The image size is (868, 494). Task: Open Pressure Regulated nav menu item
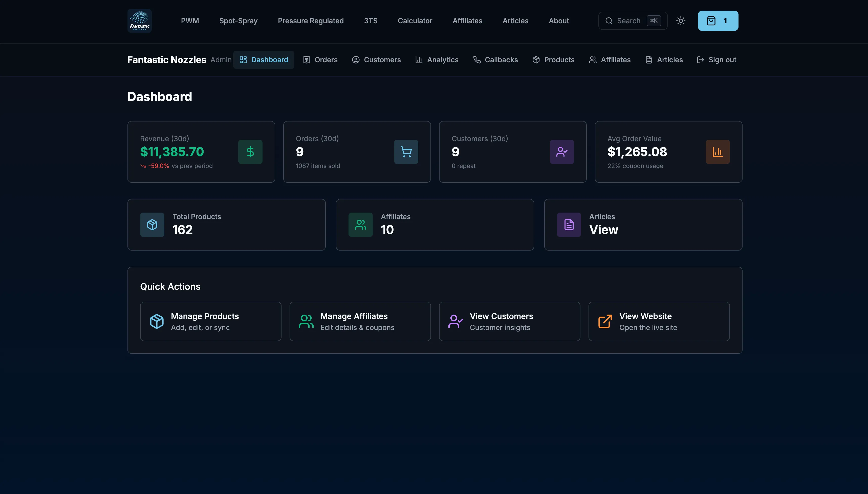click(311, 21)
